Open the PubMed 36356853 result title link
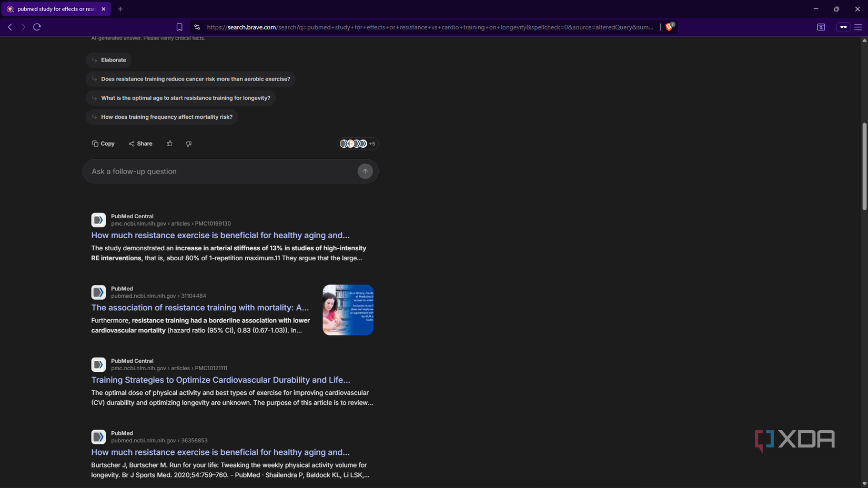Viewport: 868px width, 488px height. pos(220,452)
